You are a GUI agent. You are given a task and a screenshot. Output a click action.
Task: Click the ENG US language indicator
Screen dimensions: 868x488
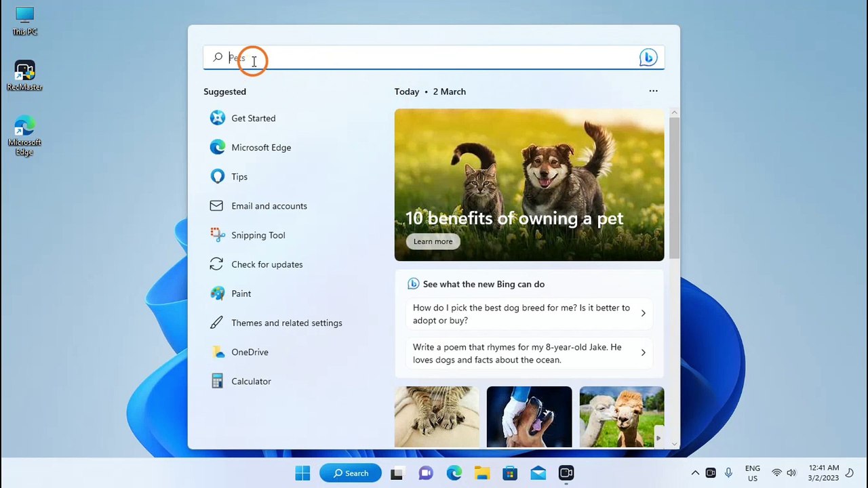point(753,473)
